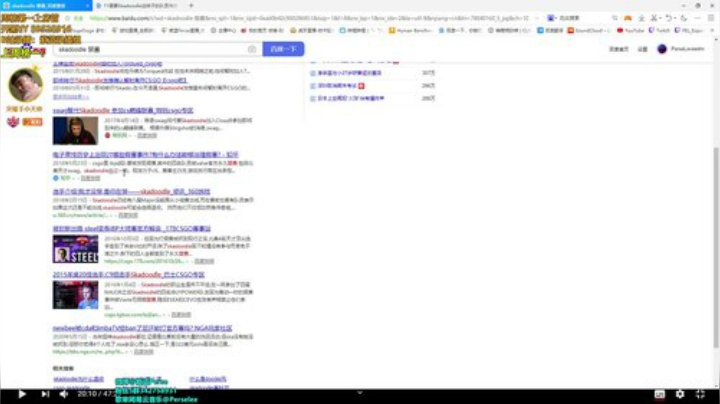Skip to the next video
The width and height of the screenshot is (720, 404).
click(x=45, y=394)
